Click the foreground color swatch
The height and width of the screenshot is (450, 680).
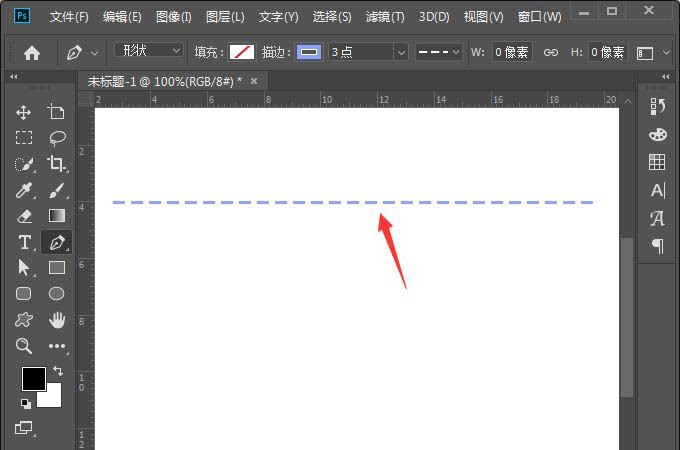[33, 379]
